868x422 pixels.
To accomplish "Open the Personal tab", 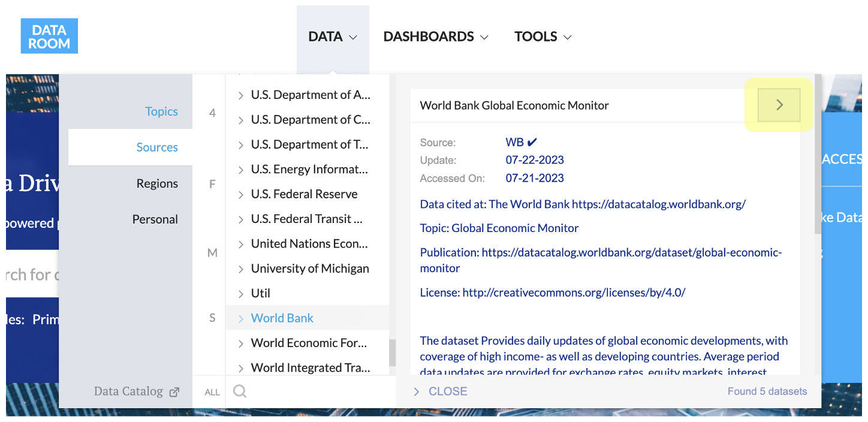I will coord(155,219).
